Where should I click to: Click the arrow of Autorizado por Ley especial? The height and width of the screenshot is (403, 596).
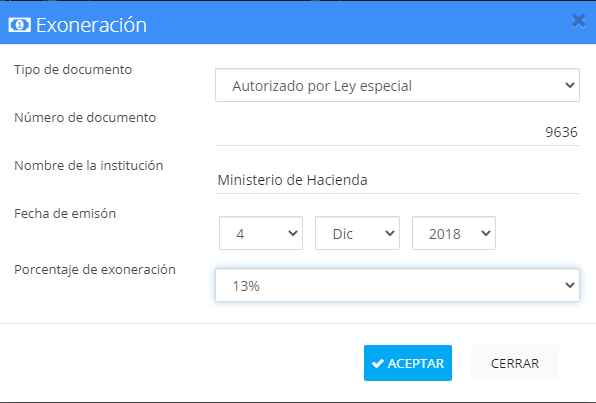click(569, 85)
